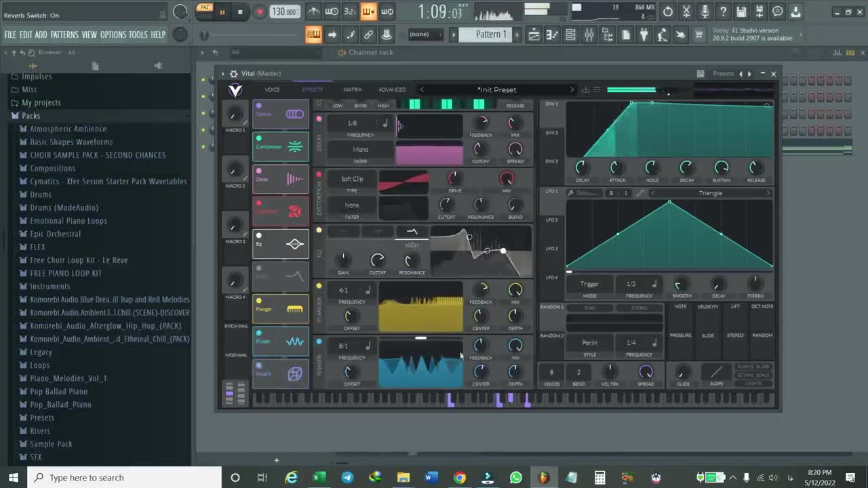This screenshot has width=868, height=488.
Task: Click the FL Studio record button
Action: coord(259,12)
